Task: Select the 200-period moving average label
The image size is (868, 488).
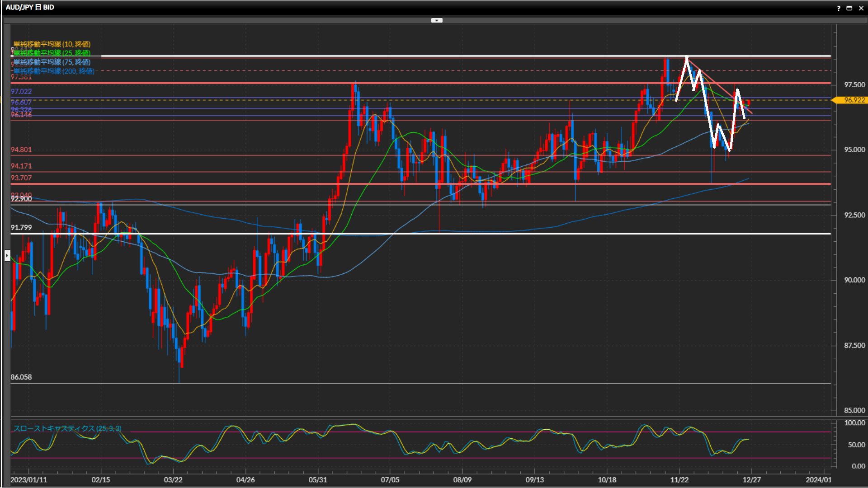Action: [x=53, y=71]
